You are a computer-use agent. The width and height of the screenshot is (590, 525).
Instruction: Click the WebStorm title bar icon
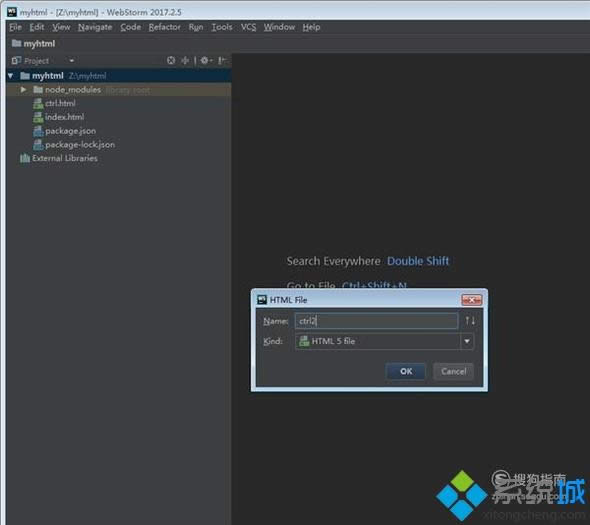[12, 12]
